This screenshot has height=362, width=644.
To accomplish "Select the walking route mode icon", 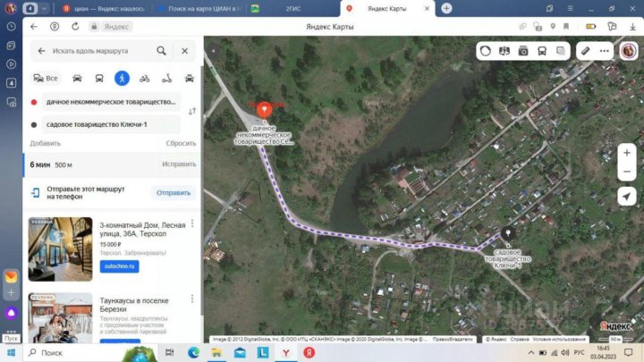I will coord(122,79).
